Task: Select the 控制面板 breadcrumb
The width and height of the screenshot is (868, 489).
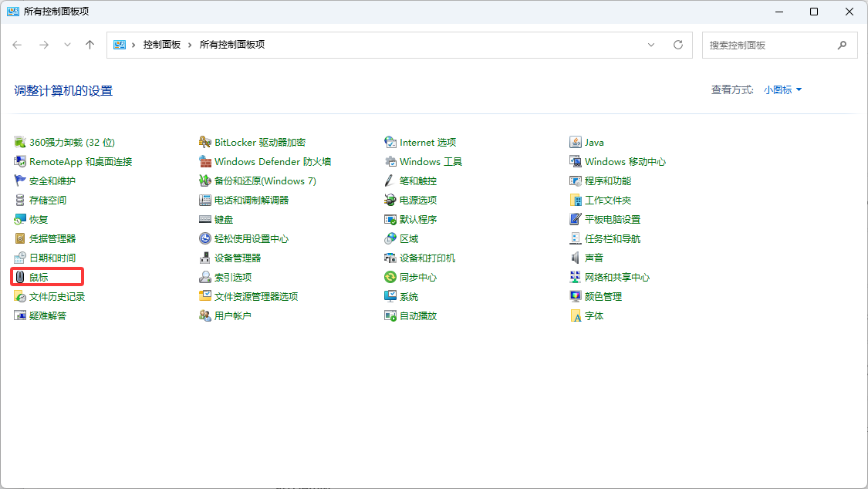Action: (162, 45)
